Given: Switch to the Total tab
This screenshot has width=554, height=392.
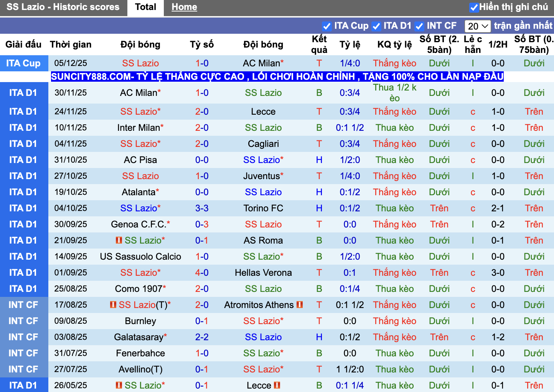Looking at the screenshot, I should (145, 7).
